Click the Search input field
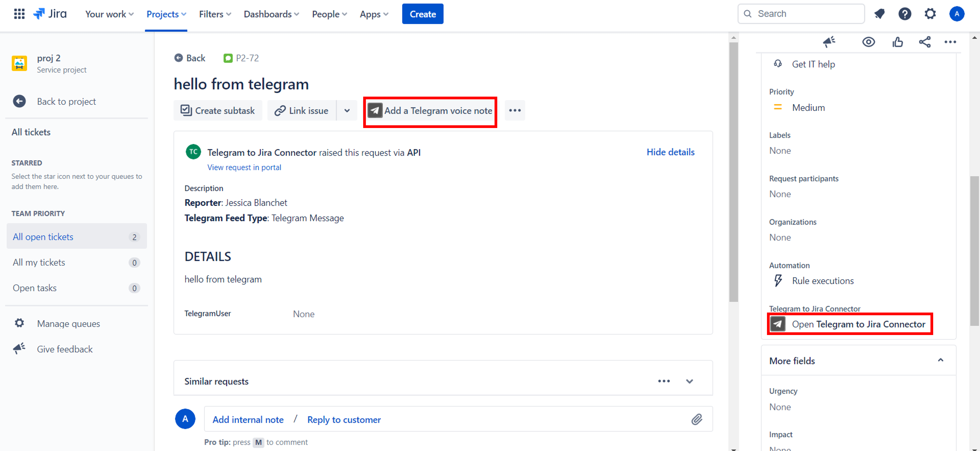This screenshot has height=451, width=980. [801, 14]
